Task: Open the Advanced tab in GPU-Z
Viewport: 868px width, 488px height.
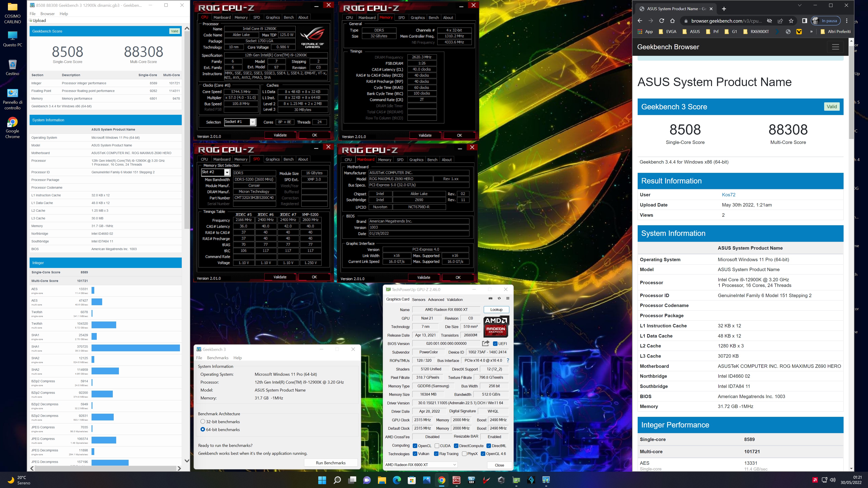Action: 436,299
